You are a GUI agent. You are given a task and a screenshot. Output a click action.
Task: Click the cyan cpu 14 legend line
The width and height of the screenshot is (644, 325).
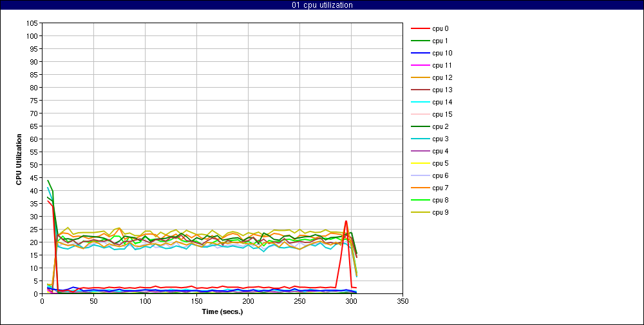(420, 102)
